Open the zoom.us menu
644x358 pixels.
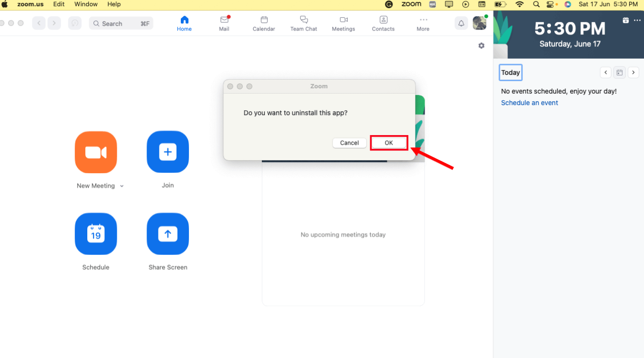pos(30,4)
